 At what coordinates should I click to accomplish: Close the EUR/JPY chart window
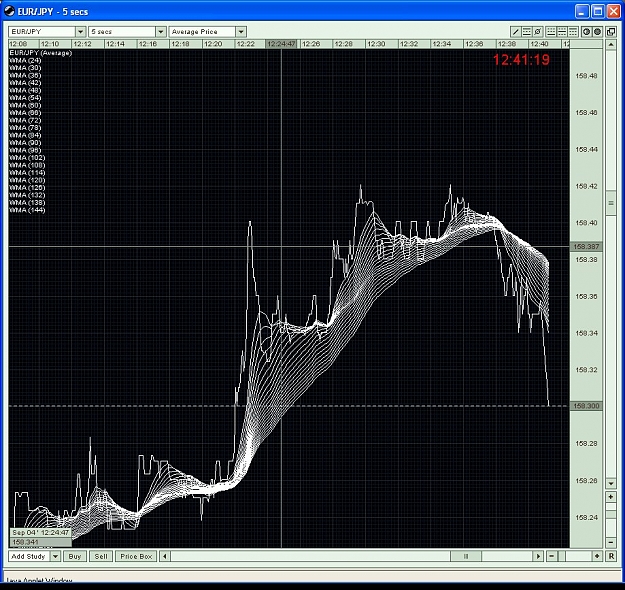point(613,11)
